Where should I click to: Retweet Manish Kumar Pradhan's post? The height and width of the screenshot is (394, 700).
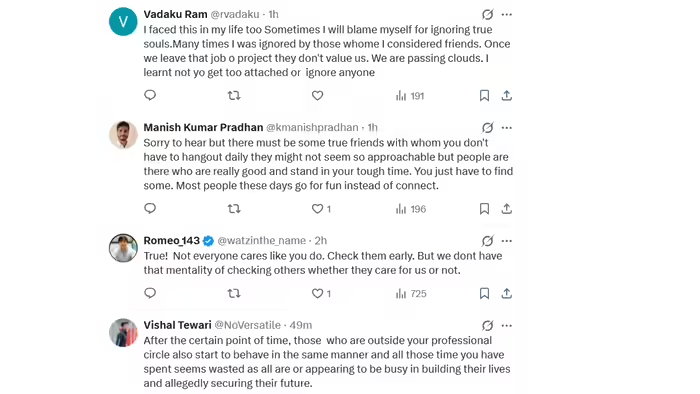tap(234, 208)
